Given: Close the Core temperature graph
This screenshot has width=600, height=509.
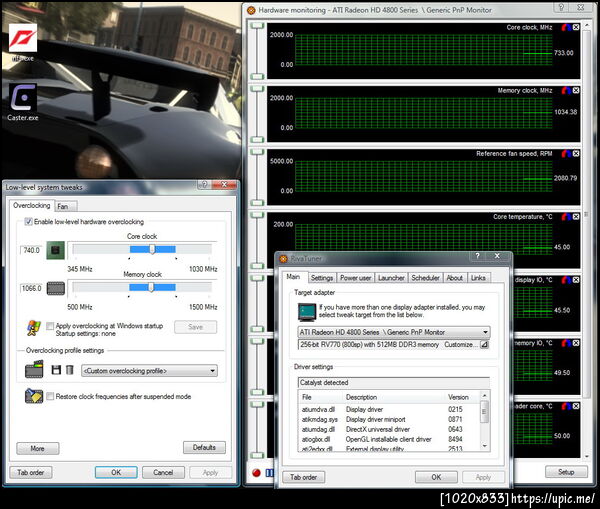Looking at the screenshot, I should 576,217.
